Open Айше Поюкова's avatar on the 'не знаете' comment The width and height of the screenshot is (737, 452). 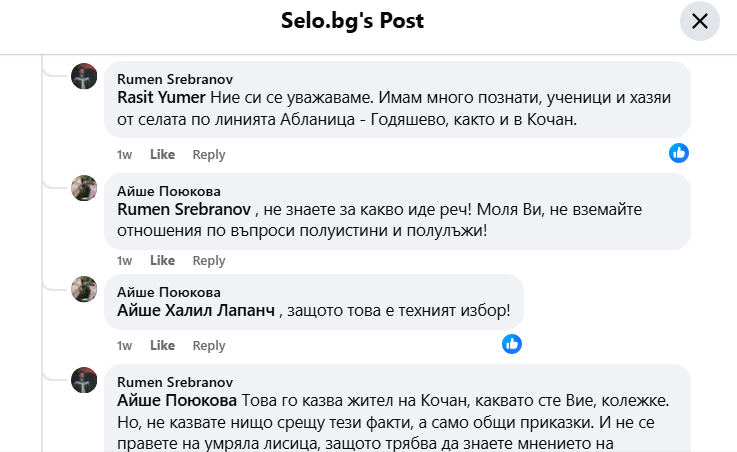84,190
